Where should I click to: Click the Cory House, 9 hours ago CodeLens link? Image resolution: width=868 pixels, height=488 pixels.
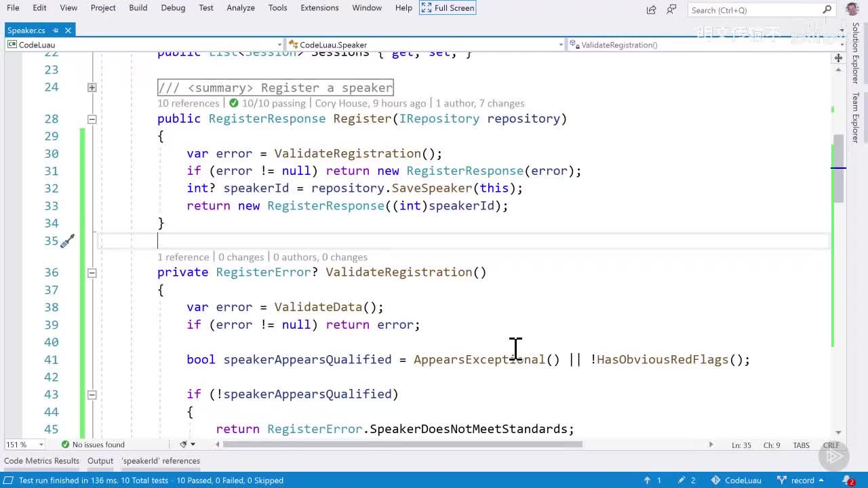pos(371,103)
